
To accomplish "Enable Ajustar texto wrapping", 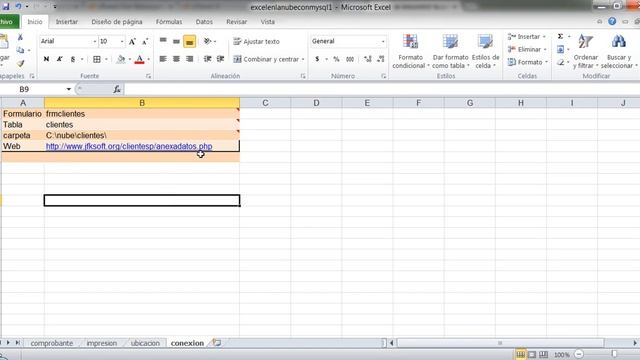I will [257, 42].
